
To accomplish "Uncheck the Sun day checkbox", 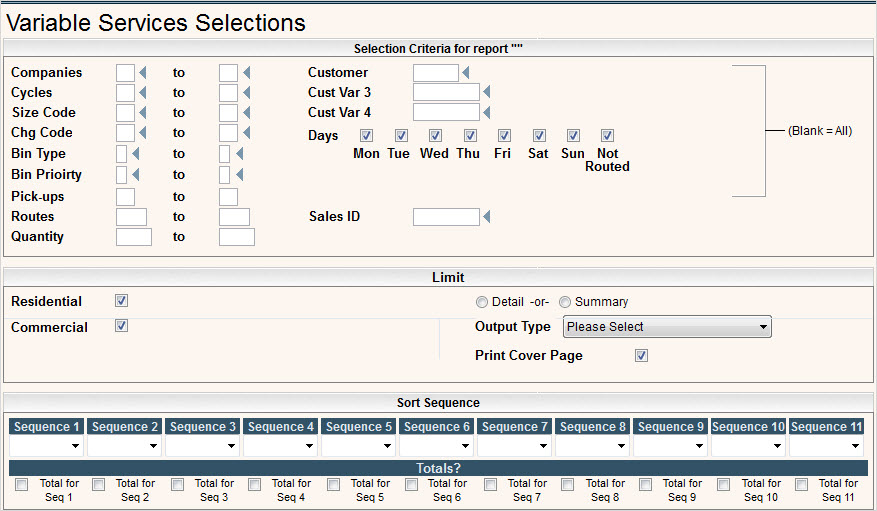I will [x=573, y=135].
